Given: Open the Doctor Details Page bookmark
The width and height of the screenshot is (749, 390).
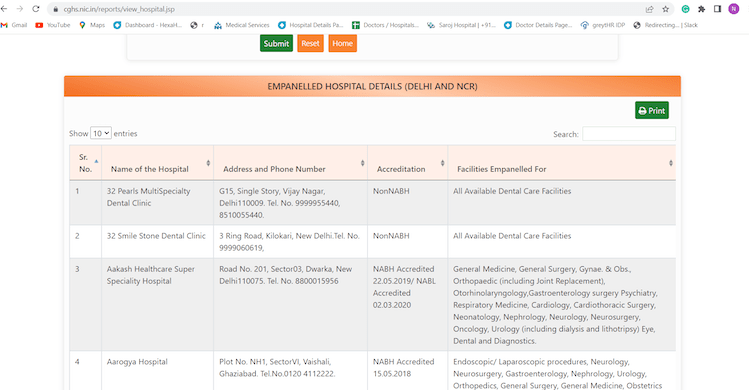Looking at the screenshot, I should click(538, 25).
